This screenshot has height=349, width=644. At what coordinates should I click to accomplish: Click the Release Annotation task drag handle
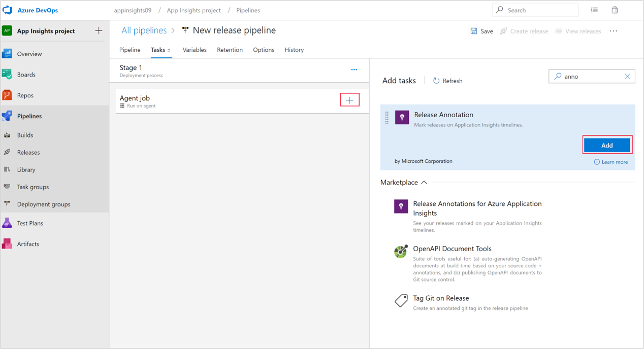pyautogui.click(x=387, y=118)
